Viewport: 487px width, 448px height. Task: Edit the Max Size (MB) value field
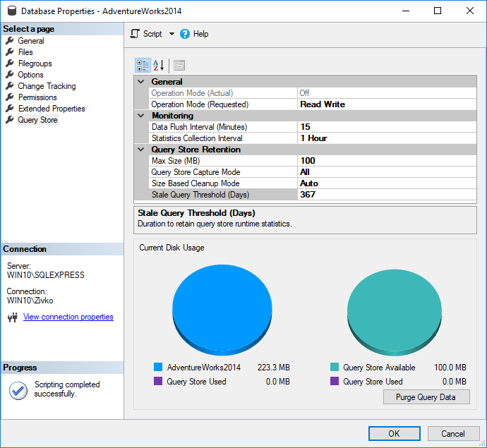[387, 161]
